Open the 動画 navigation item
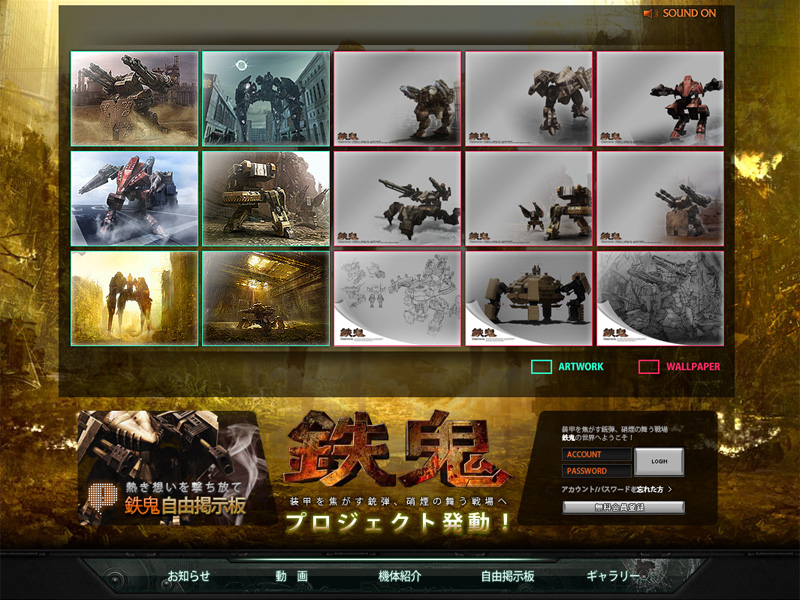This screenshot has height=600, width=800. pos(292,576)
